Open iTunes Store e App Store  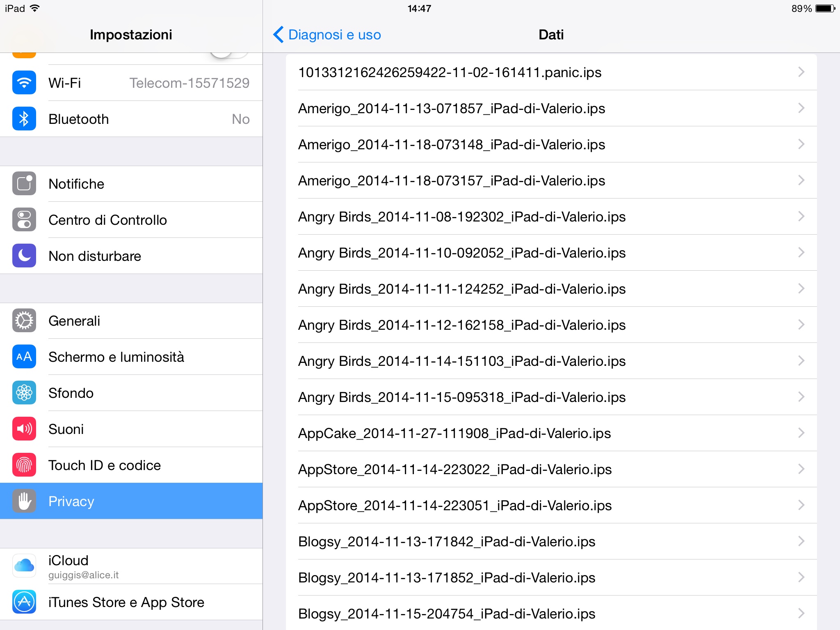pos(131,602)
